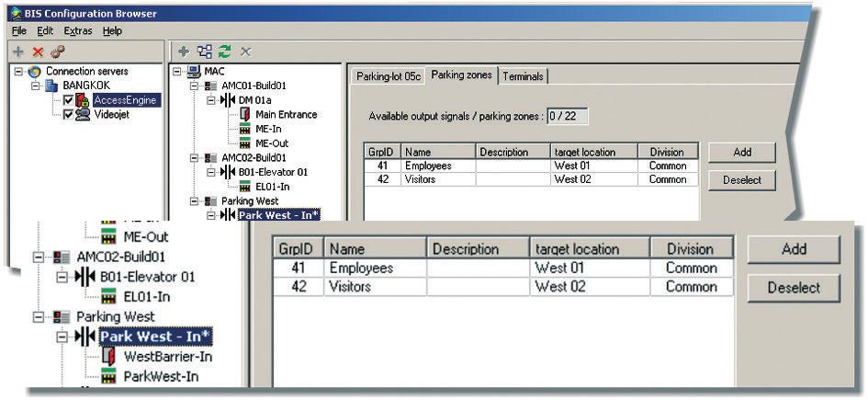This screenshot has width=868, height=400.
Task: Select the Employees cell in the magnified callout
Action: click(x=376, y=269)
